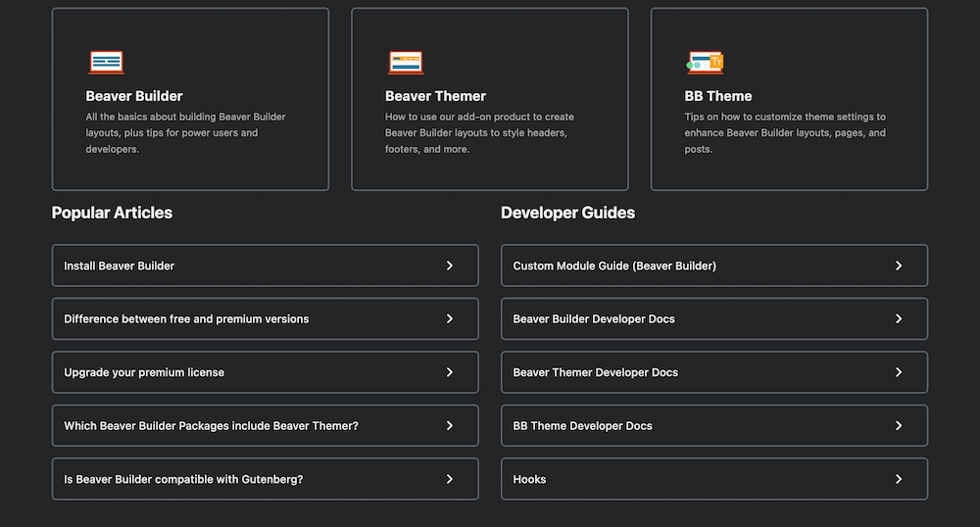Click the Beaver Builder laptop icon
Viewport: 980px width, 527px height.
106,63
